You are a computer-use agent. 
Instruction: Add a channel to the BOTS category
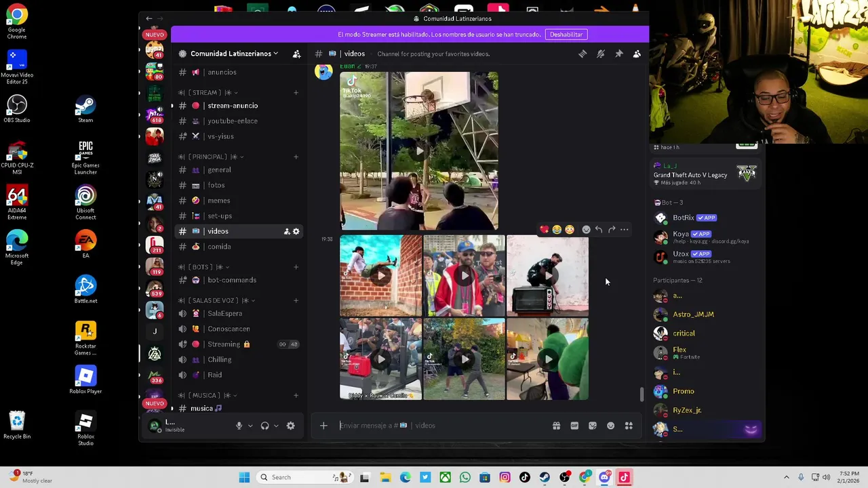pos(296,266)
